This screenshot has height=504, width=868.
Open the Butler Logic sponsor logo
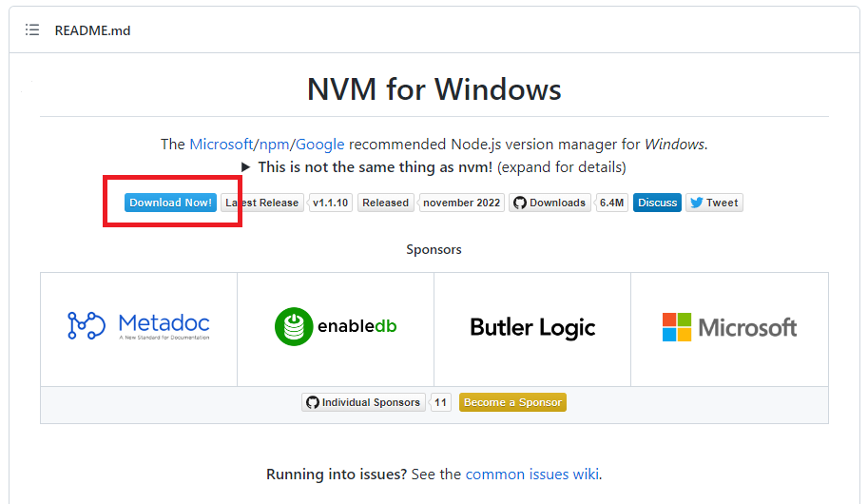[x=532, y=327]
